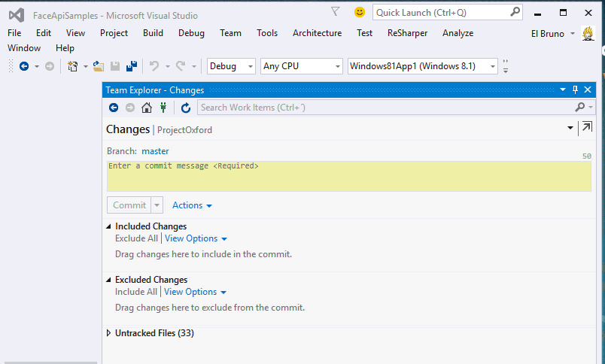The image size is (605, 364).
Task: Click the Connect to Team Projects plug icon
Action: point(163,108)
